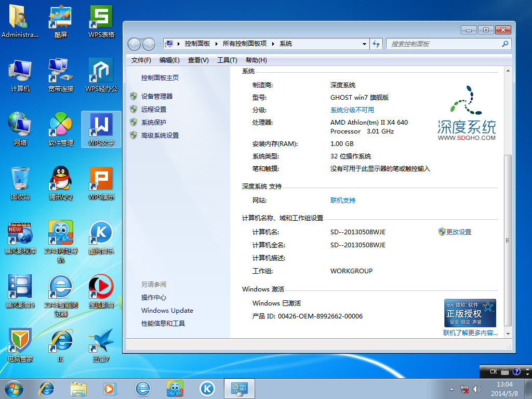Launch 酷狗音乐 from the desktop
Image resolution: width=532 pixels, height=399 pixels.
click(101, 237)
